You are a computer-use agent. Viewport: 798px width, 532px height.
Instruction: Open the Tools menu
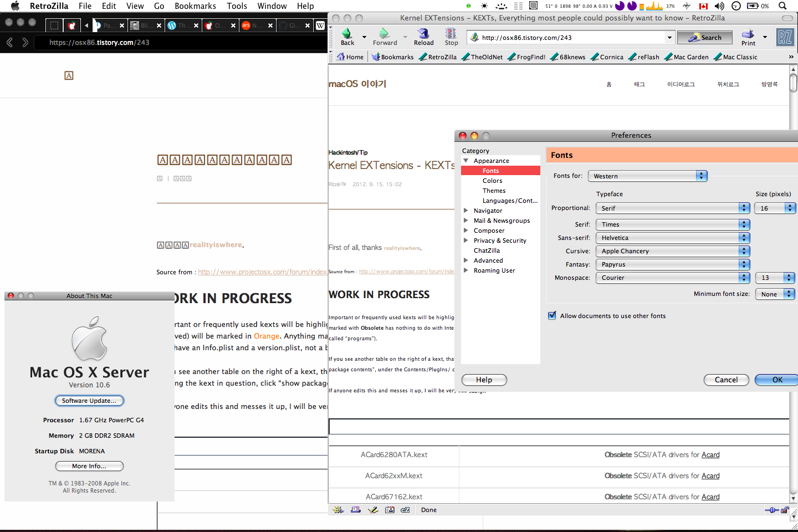coord(237,6)
